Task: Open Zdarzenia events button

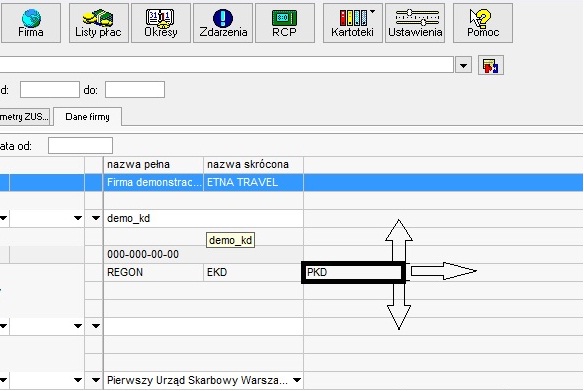Action: [223, 23]
